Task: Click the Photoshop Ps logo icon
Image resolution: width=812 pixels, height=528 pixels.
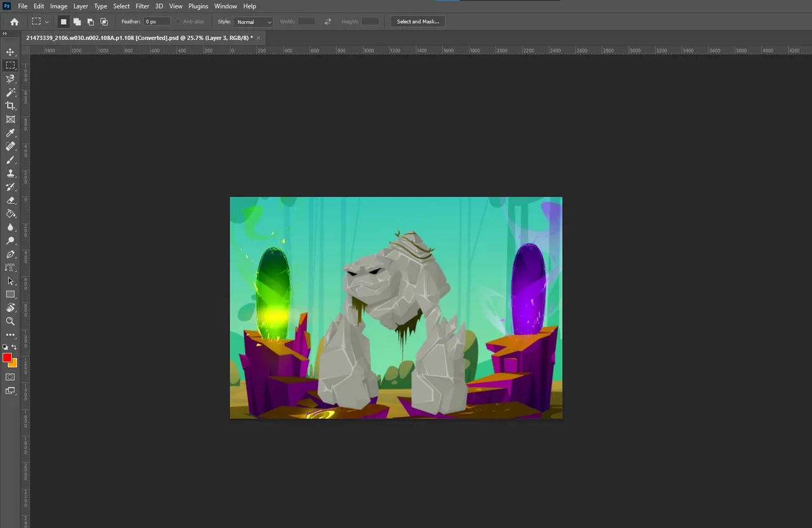Action: click(x=7, y=6)
